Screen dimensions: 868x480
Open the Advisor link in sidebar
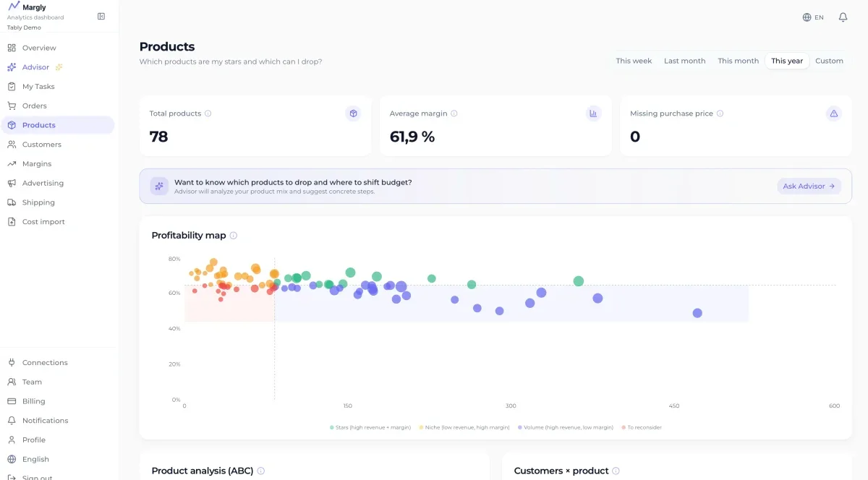pos(35,67)
